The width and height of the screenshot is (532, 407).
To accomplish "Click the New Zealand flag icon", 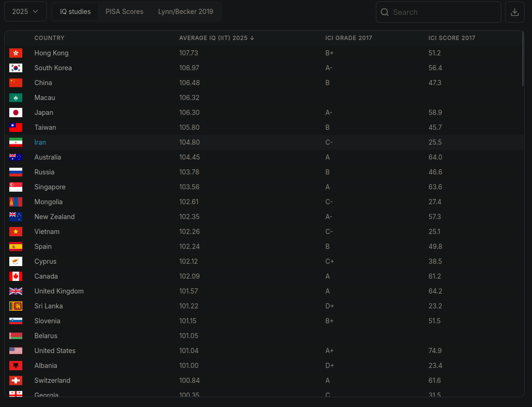I will [16, 217].
